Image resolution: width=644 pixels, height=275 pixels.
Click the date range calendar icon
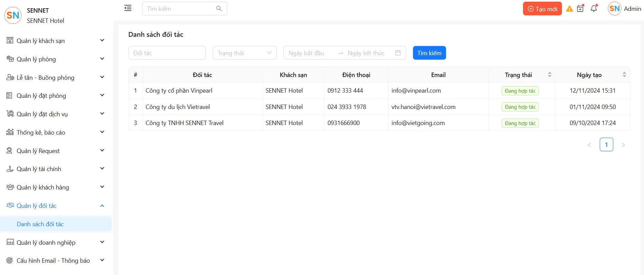point(398,53)
